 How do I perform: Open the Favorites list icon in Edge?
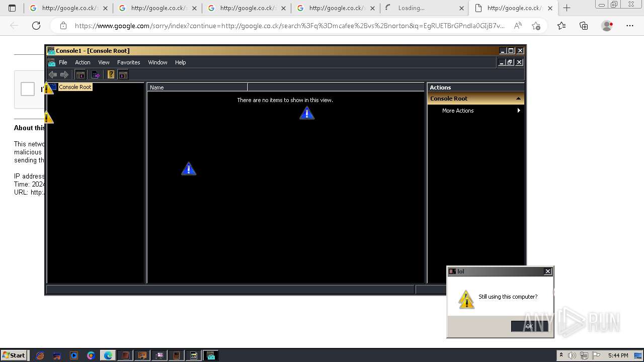click(x=561, y=26)
